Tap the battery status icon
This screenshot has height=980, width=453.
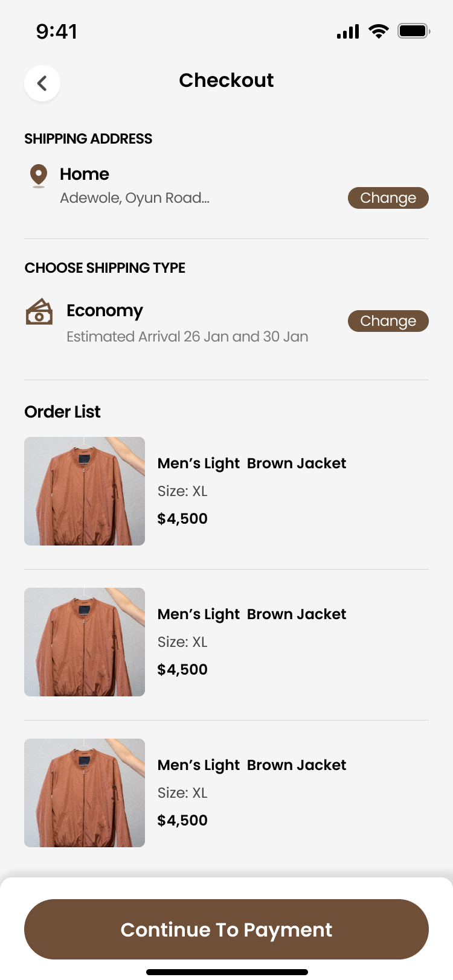point(413,31)
